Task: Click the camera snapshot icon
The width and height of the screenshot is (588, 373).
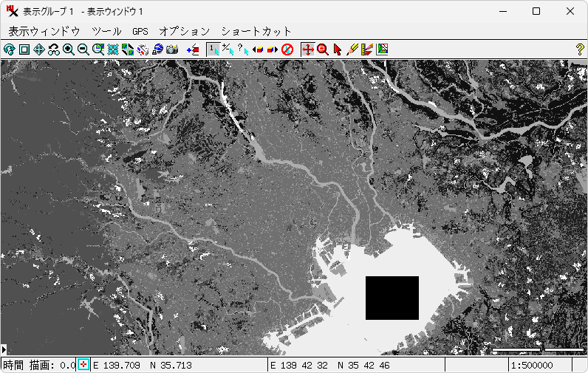Action: tap(172, 49)
